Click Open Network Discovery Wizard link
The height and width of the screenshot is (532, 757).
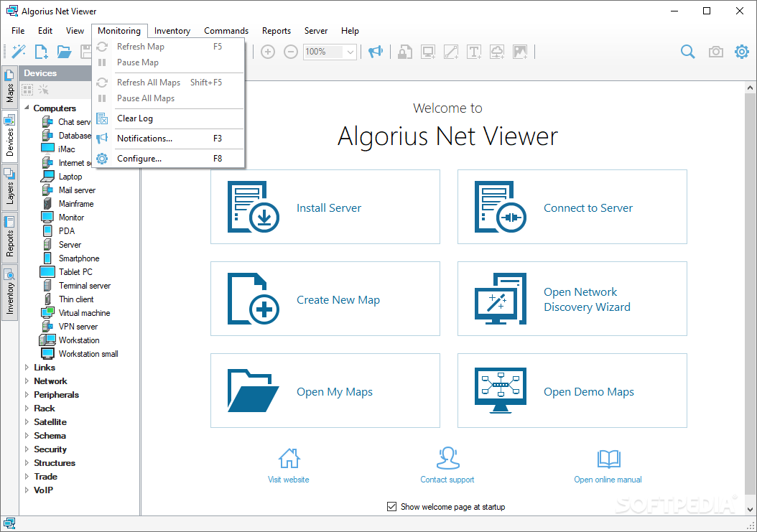pyautogui.click(x=587, y=299)
